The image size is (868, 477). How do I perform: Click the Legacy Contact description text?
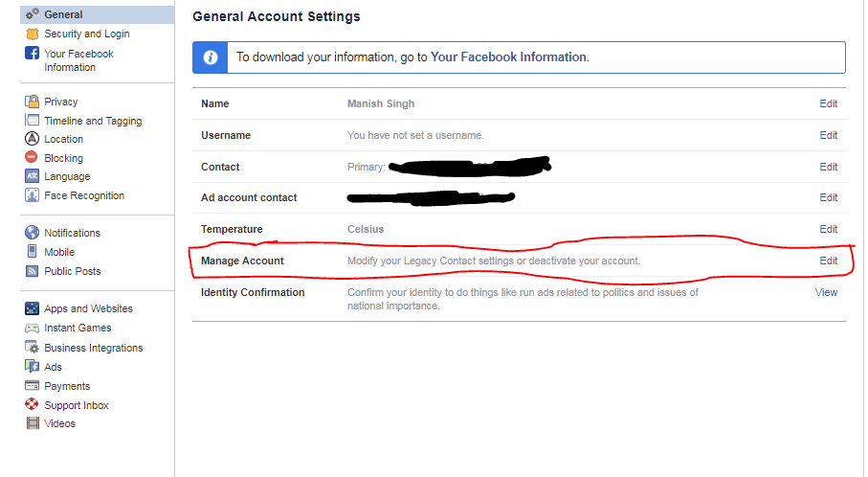(x=493, y=261)
